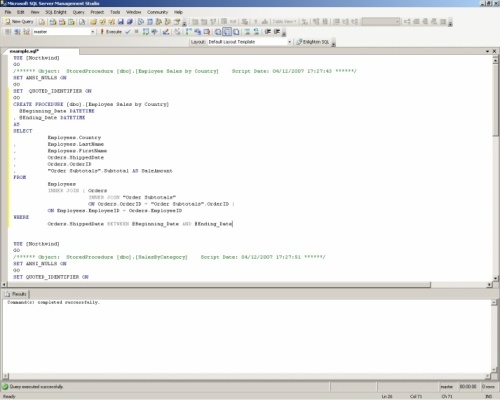Display the Estimated Execution Plan icon

pyautogui.click(x=146, y=32)
